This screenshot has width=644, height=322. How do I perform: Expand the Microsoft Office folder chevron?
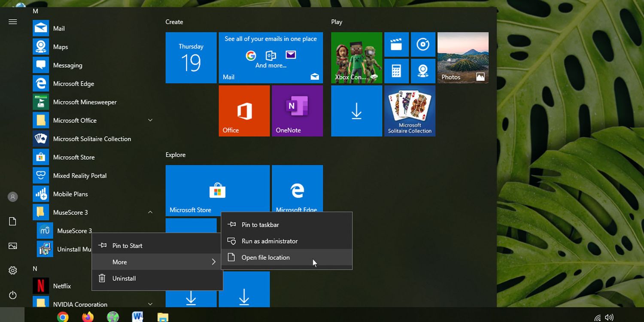pos(150,120)
